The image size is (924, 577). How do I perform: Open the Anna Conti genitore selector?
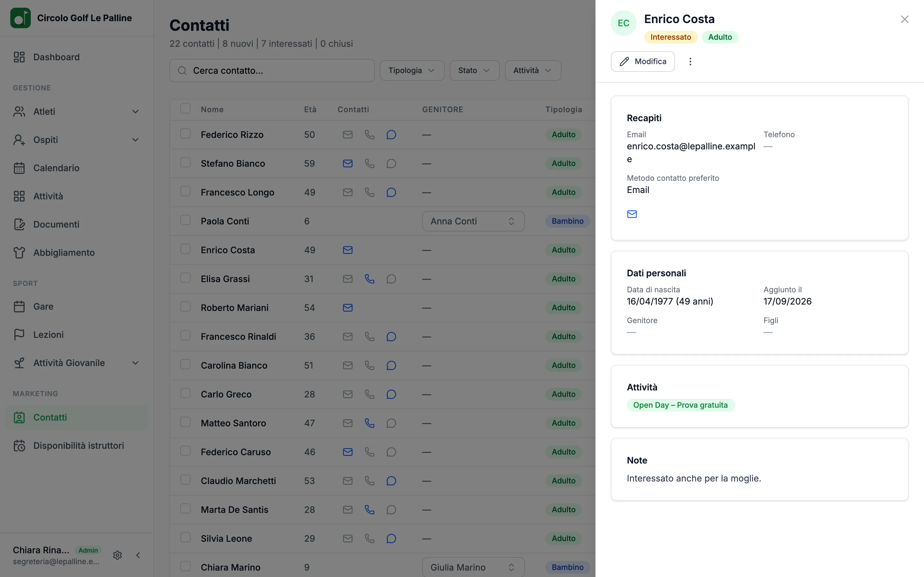point(473,221)
